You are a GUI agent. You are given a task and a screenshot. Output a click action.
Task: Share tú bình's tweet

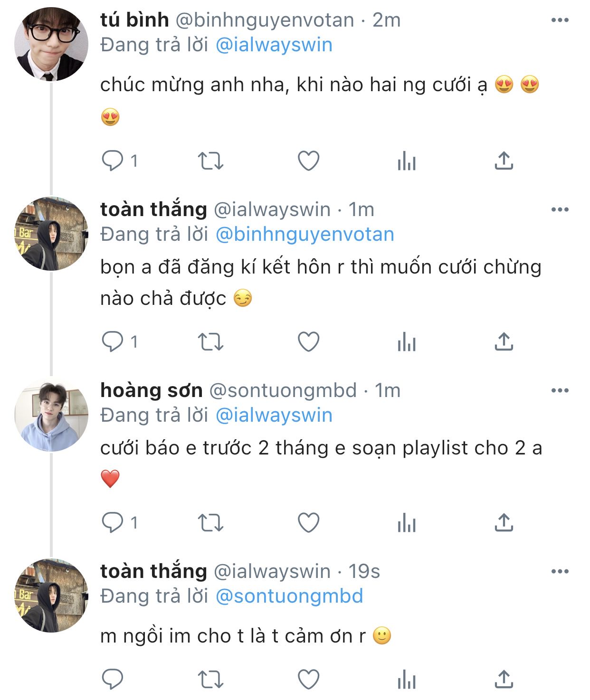click(x=504, y=161)
